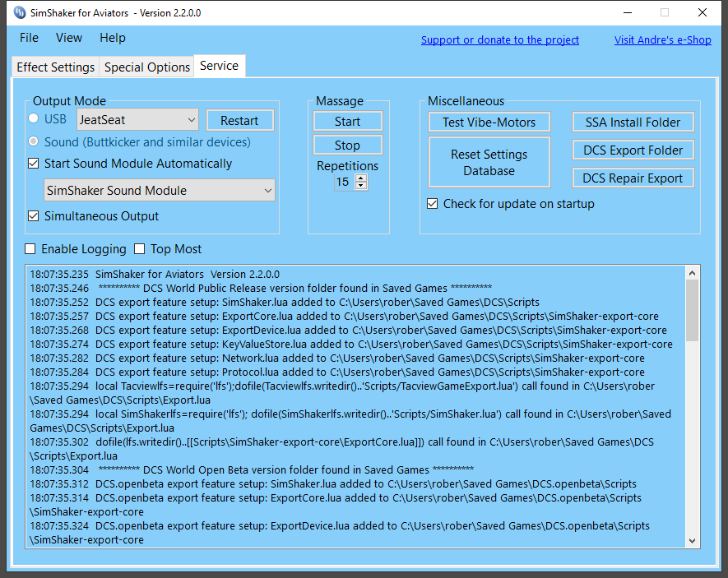Viewport: 728px width, 578px height.
Task: Click the SimShaker app icon in title bar
Action: pyautogui.click(x=20, y=12)
